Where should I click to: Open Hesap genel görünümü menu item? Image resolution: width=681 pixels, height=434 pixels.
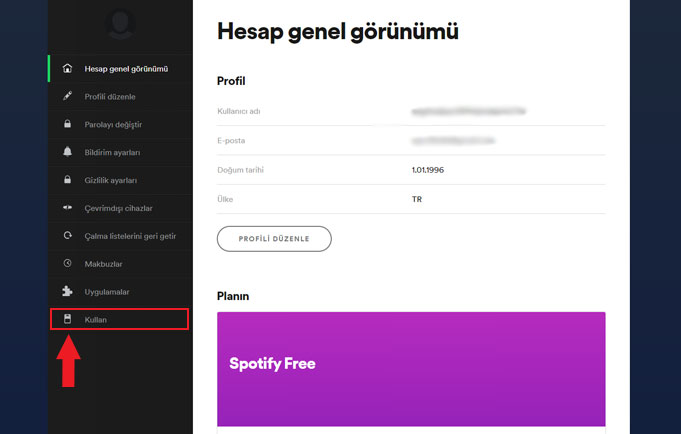tap(126, 68)
